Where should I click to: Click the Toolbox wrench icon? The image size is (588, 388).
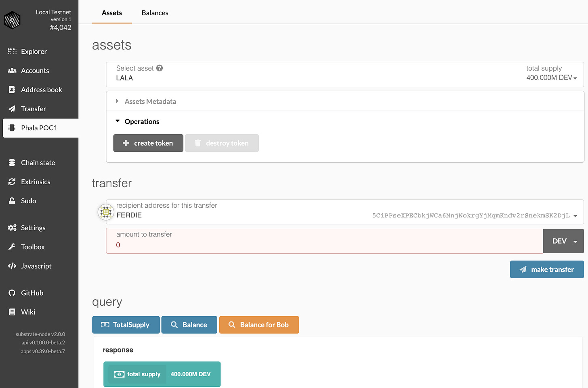(x=12, y=247)
